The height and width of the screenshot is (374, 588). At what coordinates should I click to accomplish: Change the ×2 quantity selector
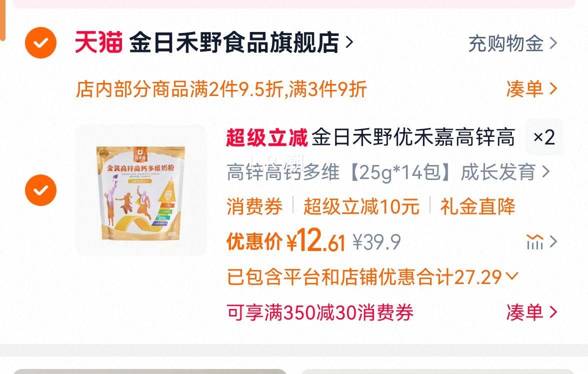tap(544, 137)
